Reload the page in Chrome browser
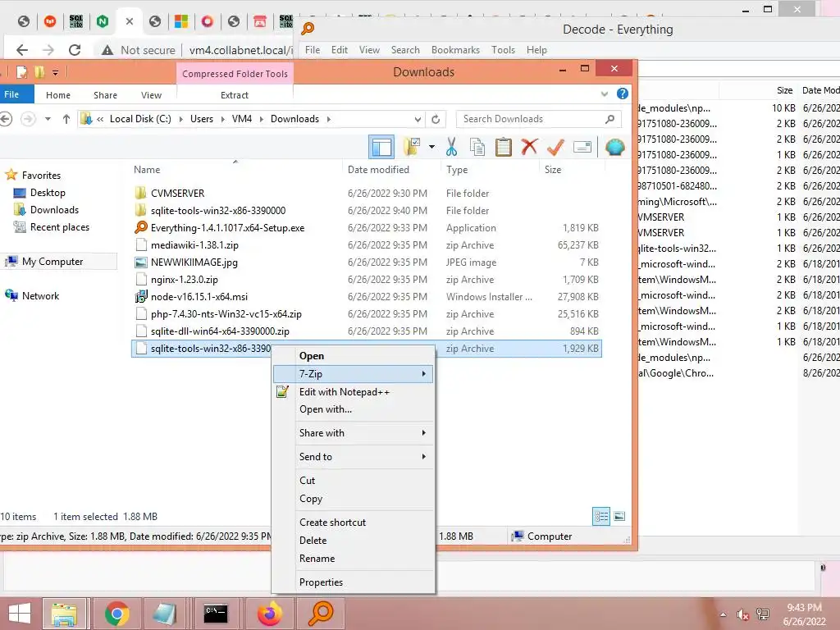 coord(75,50)
